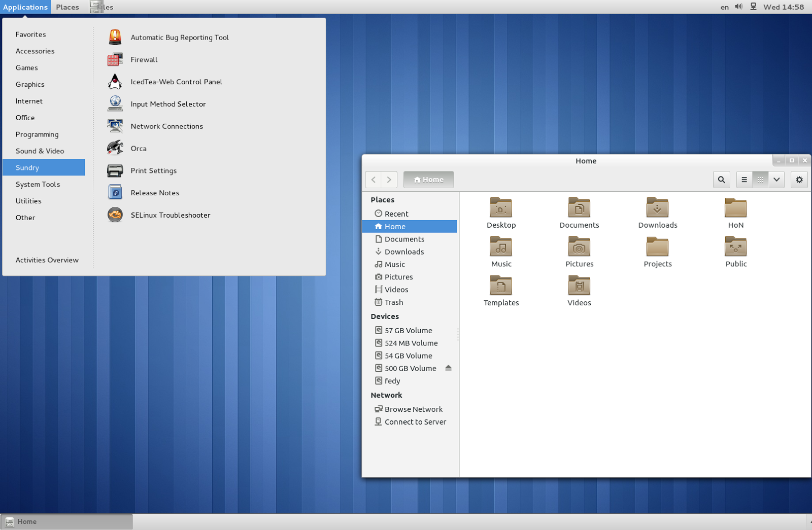Launch the Firewall configuration app
The height and width of the screenshot is (530, 812).
[x=144, y=59]
